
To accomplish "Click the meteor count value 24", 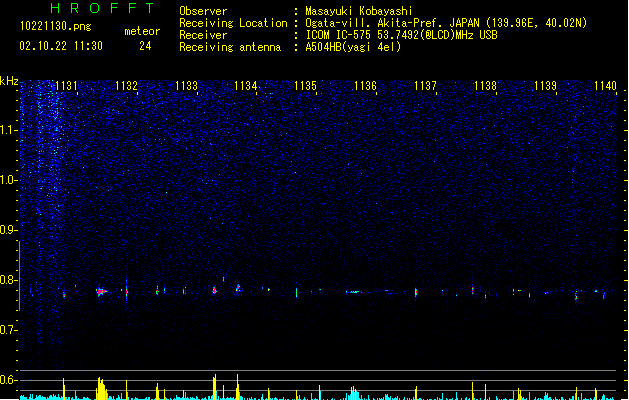I will coord(145,46).
